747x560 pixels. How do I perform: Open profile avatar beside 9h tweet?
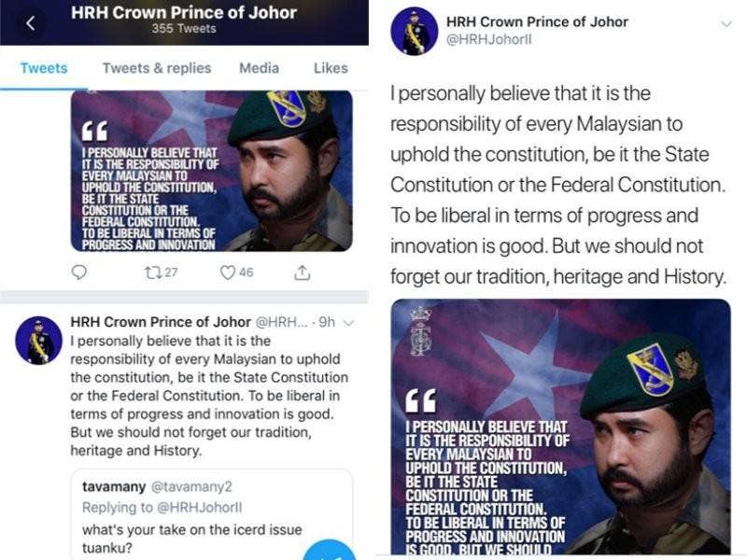[38, 340]
